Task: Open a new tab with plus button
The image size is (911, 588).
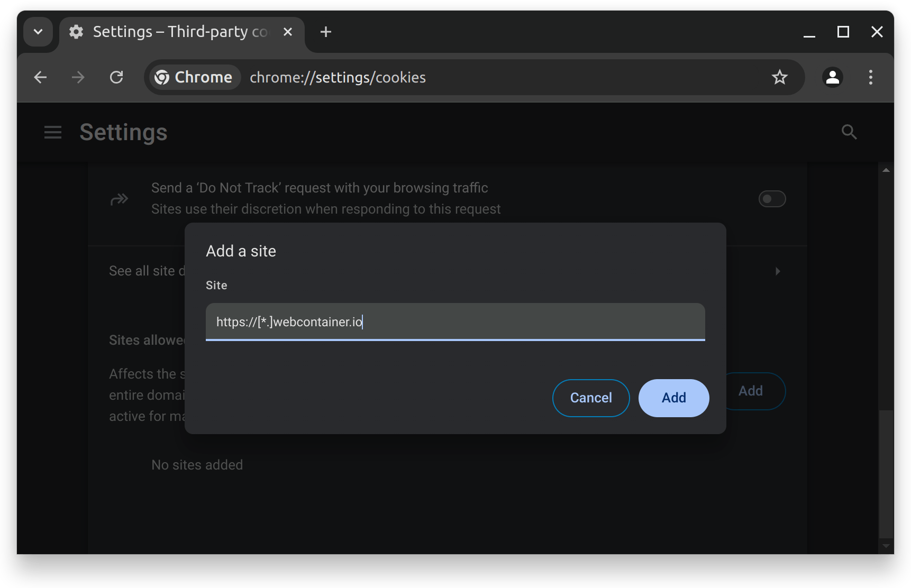Action: click(326, 32)
